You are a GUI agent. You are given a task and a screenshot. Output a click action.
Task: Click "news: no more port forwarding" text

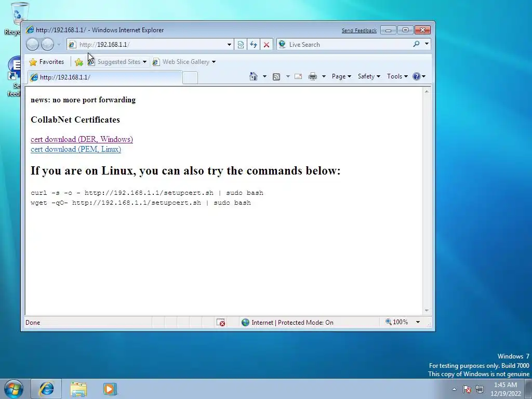click(x=83, y=100)
